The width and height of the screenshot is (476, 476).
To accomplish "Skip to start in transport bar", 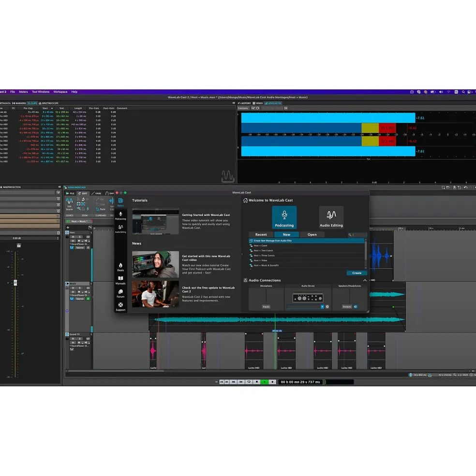I will pos(222,382).
